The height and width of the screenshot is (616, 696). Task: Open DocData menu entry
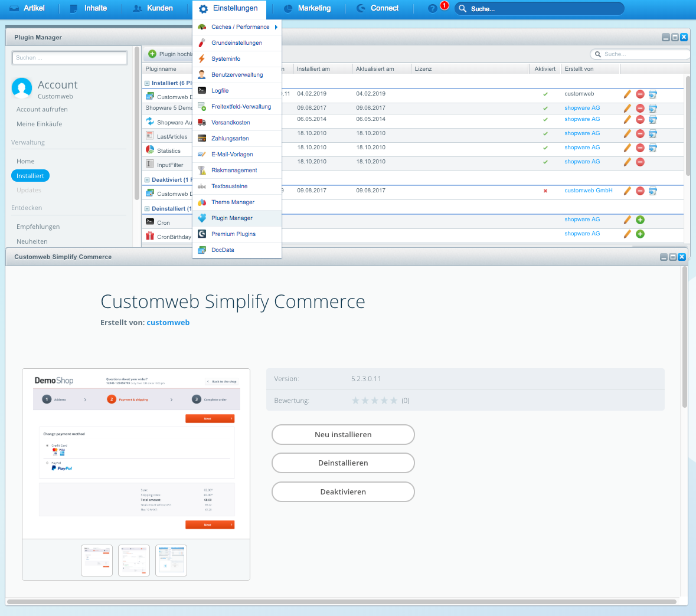(237, 250)
